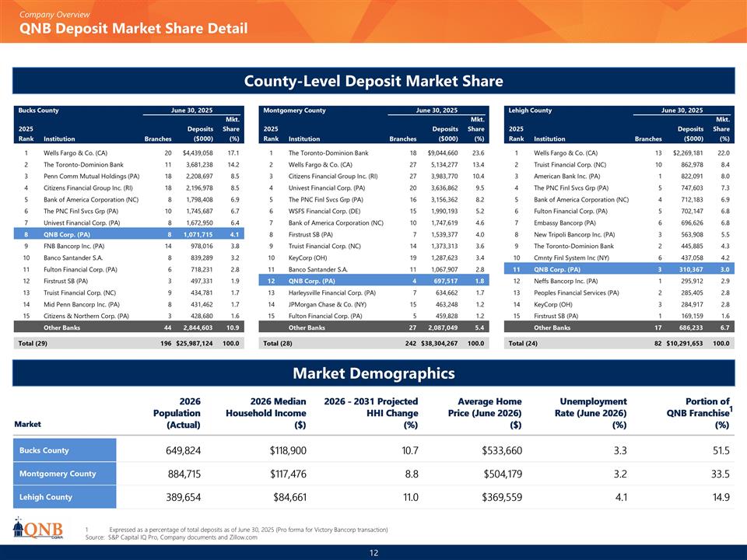Click New Tripoli Bancorp Inc. (PA)
Screen dimensions: 747x560
point(574,234)
